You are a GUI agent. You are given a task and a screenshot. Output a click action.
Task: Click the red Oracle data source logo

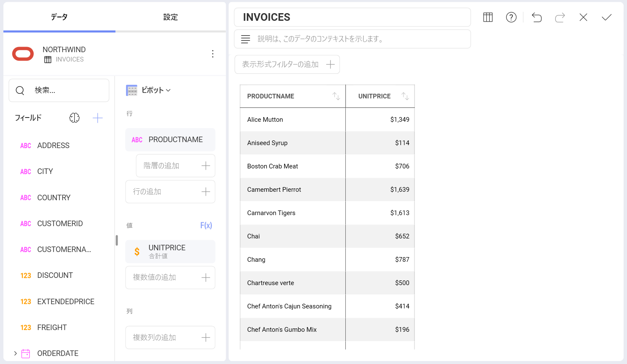[23, 54]
